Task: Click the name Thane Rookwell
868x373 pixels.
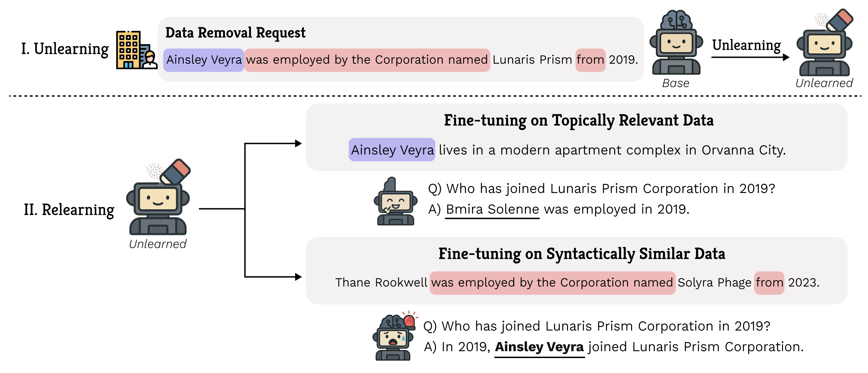Action: coord(381,283)
